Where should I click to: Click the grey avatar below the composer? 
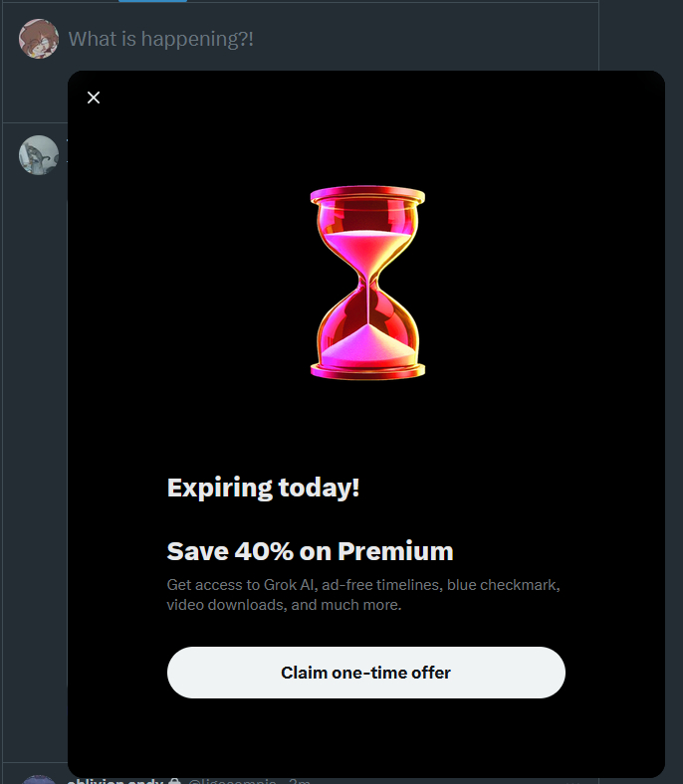tap(39, 155)
